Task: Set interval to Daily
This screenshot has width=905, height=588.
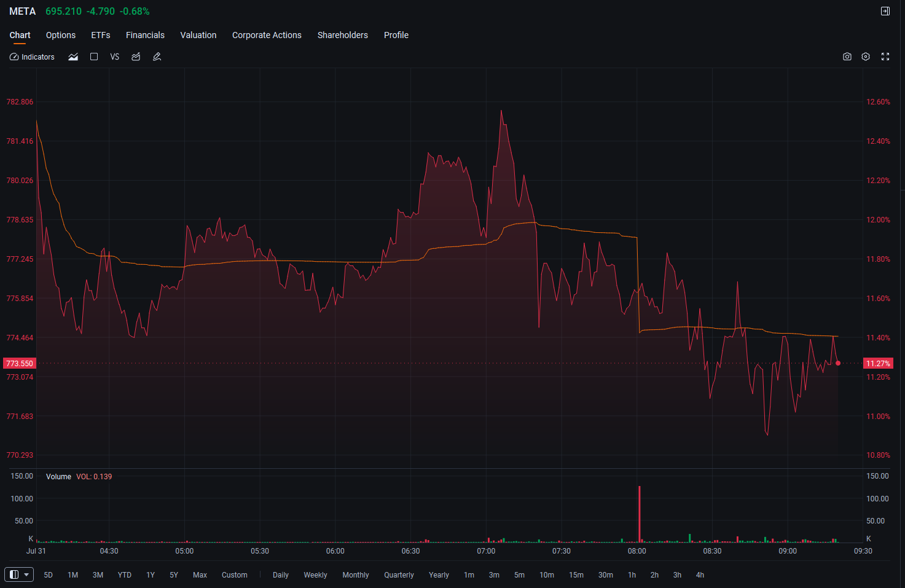Action: coord(281,575)
